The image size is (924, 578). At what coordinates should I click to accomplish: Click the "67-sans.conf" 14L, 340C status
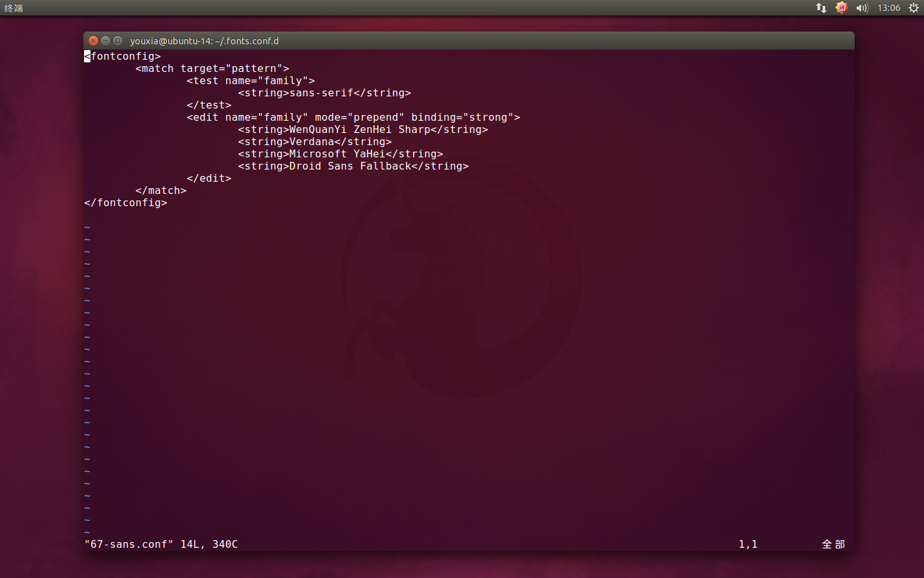pos(161,545)
